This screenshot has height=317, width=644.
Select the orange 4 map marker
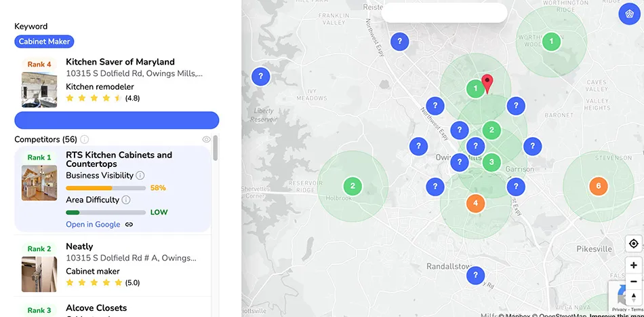point(476,203)
